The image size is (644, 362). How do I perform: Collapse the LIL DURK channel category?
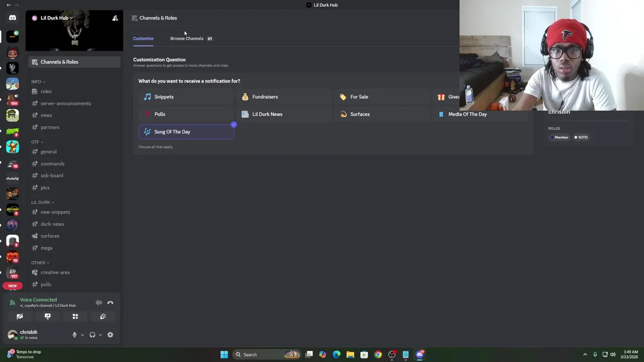click(43, 202)
